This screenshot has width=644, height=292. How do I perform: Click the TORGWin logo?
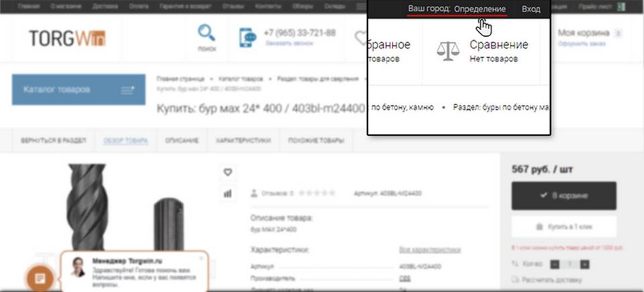tap(66, 39)
